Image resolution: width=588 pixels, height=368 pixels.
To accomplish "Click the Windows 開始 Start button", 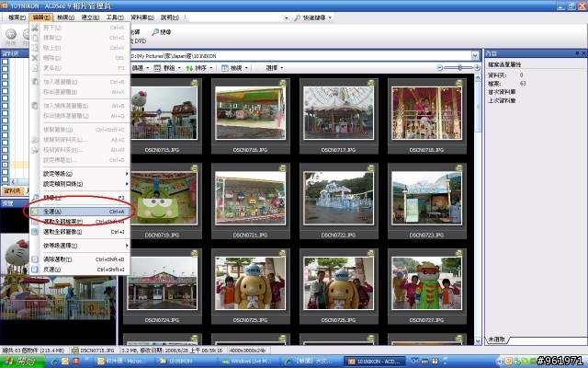I will pos(22,362).
